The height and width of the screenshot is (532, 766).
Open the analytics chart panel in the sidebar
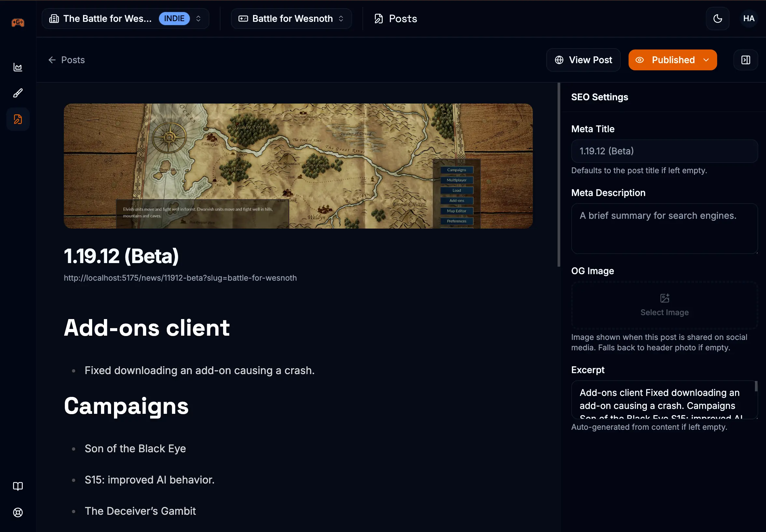point(18,67)
